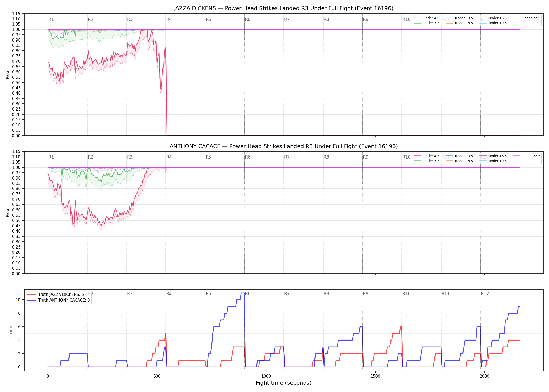Click the 'Fight time (seconds)' axis label
This screenshot has width=549, height=392.
click(x=284, y=383)
